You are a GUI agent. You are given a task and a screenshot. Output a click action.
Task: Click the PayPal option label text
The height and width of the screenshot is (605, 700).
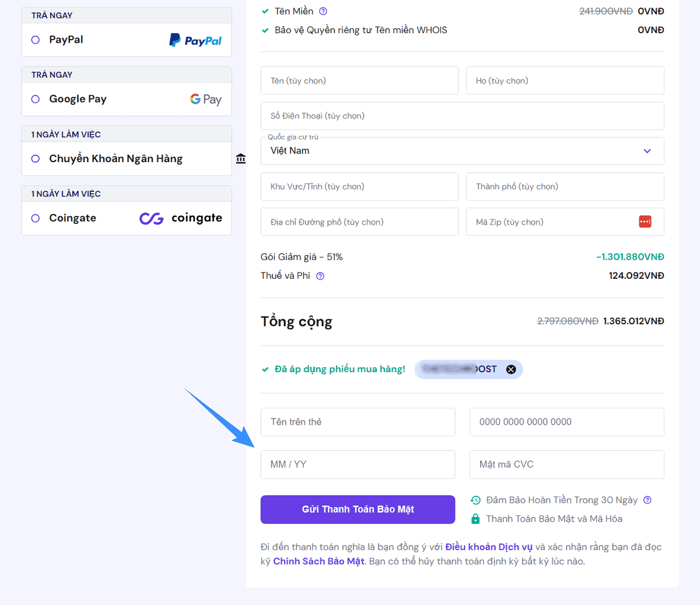[x=66, y=40]
